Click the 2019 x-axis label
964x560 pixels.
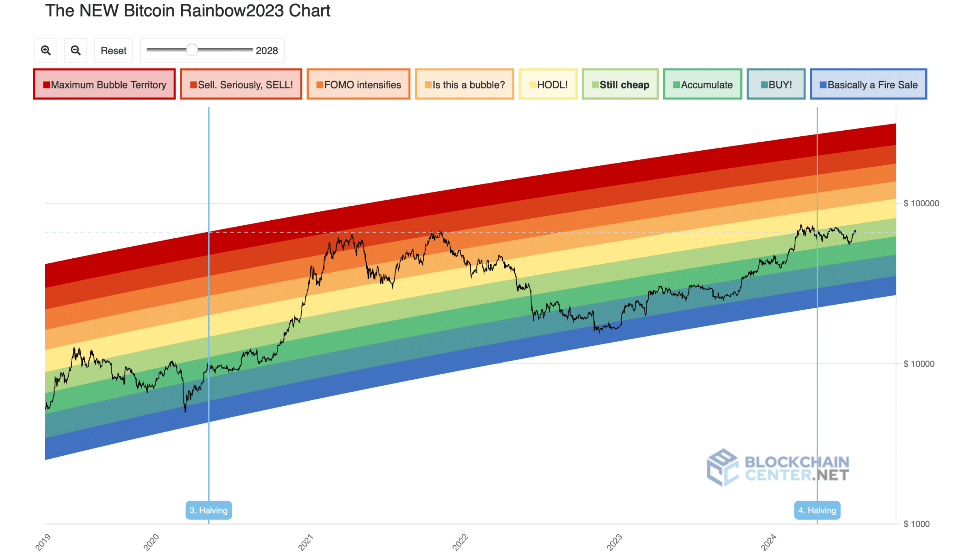pyautogui.click(x=43, y=542)
